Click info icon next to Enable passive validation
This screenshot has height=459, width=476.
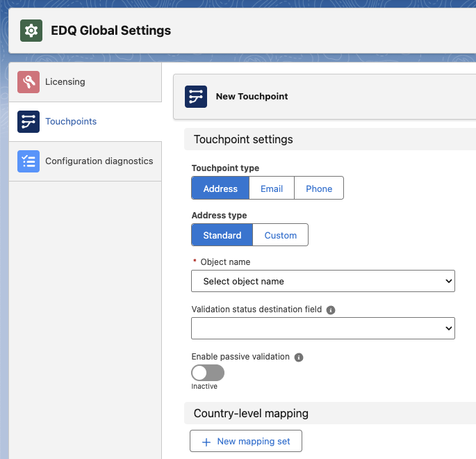coord(299,357)
